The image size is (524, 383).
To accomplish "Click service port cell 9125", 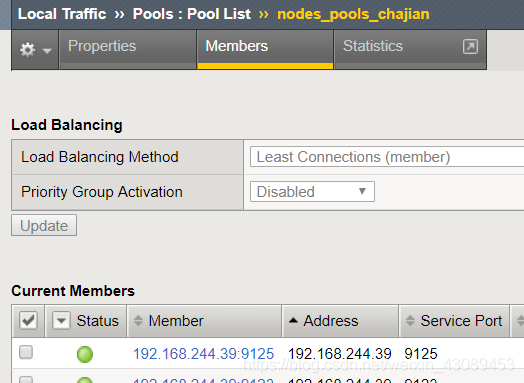I will pyautogui.click(x=421, y=354).
